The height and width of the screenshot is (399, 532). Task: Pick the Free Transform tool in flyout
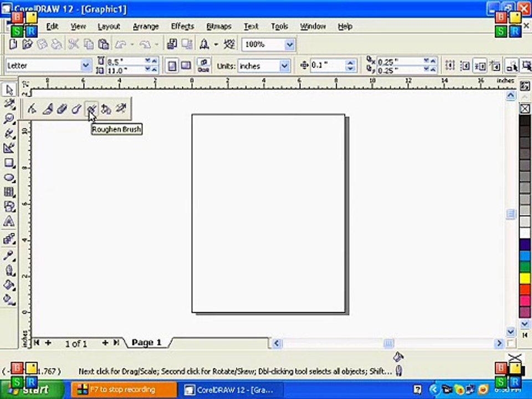pos(106,109)
